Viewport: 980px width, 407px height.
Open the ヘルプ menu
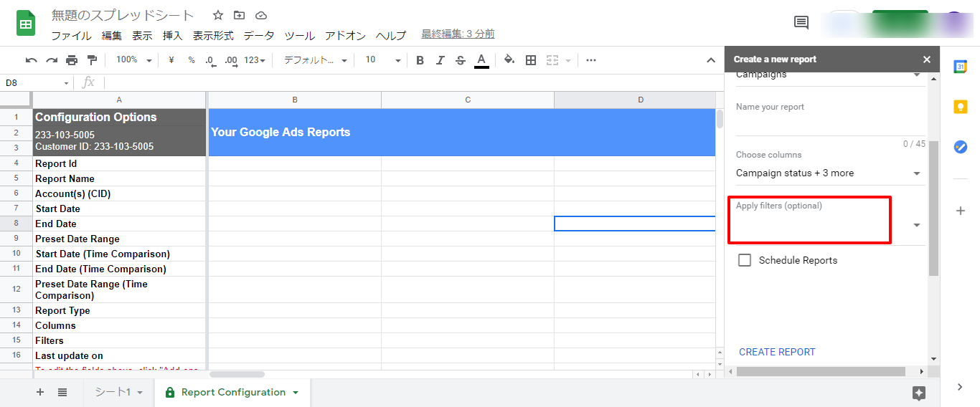pos(391,35)
